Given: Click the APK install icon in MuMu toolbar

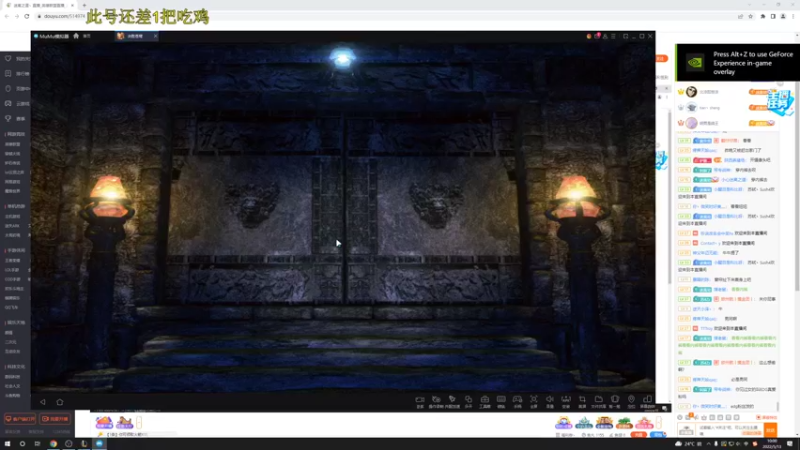Looking at the screenshot, I should pos(566,401).
